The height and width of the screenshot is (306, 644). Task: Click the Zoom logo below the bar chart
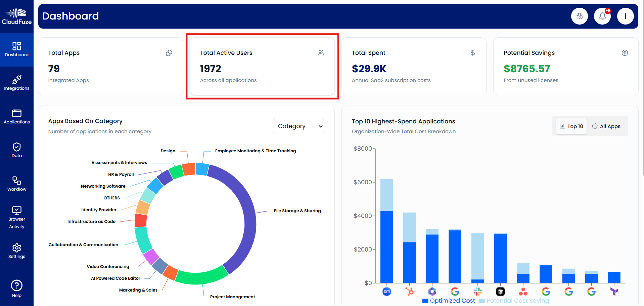tap(386, 292)
